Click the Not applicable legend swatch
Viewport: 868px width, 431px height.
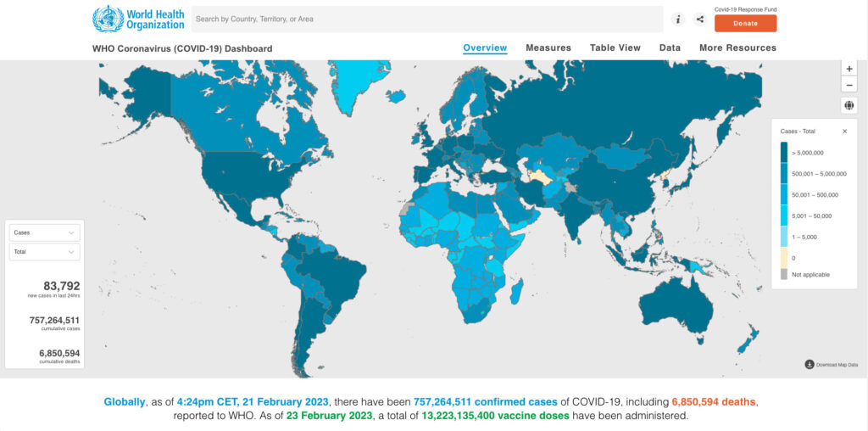point(784,274)
